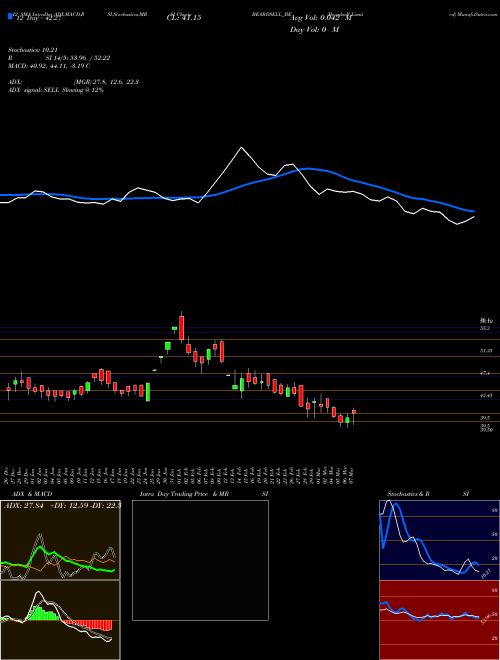Image resolution: width=500 pixels, height=660 pixels.
Task: Open the red RSI mini chart
Action: coord(439,620)
